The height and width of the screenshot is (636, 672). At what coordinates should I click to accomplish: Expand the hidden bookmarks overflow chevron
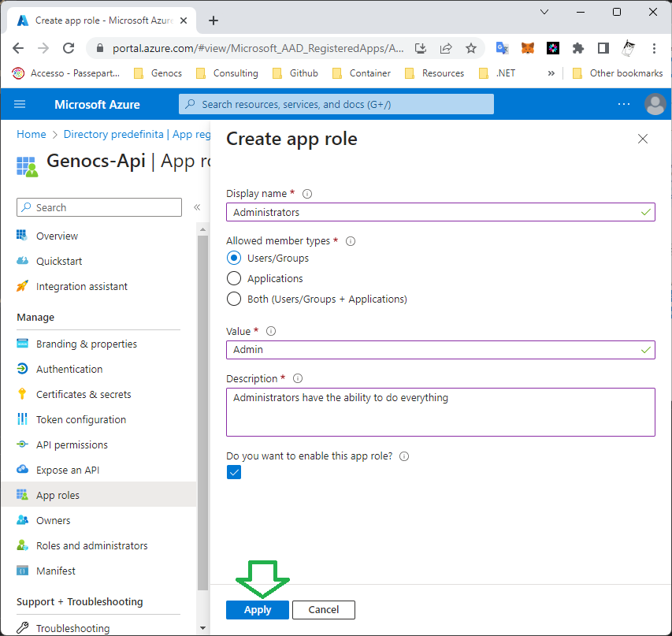click(551, 73)
